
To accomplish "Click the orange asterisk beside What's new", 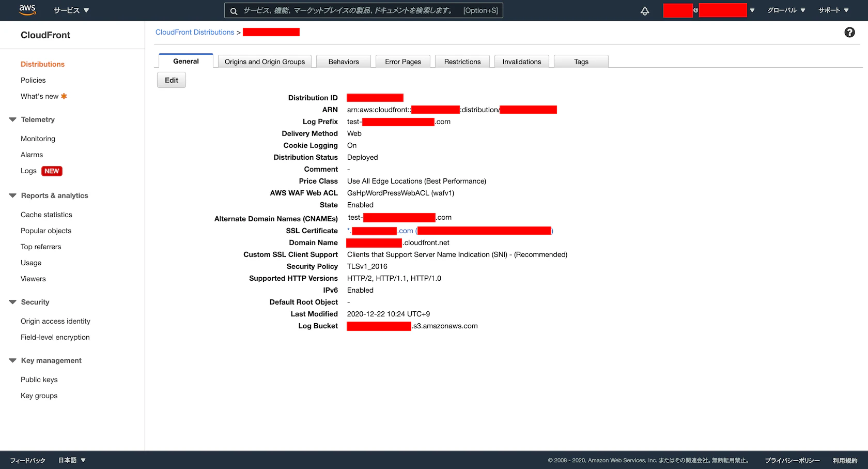I will (x=64, y=96).
